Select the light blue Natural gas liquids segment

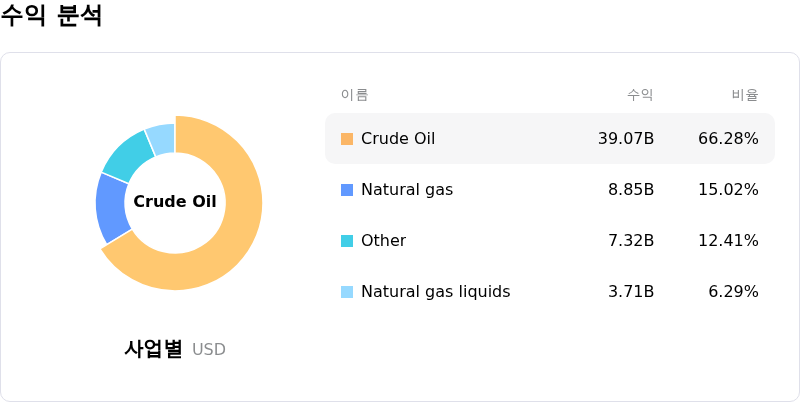coord(162,138)
